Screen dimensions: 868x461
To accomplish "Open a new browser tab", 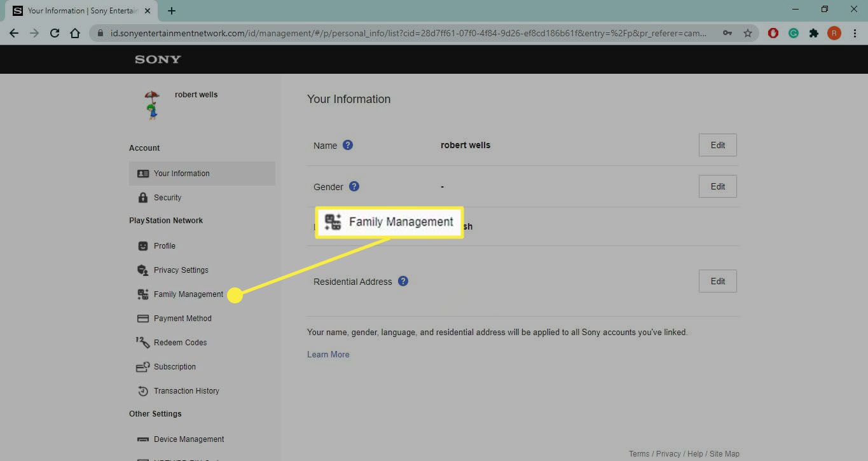I will pyautogui.click(x=172, y=11).
